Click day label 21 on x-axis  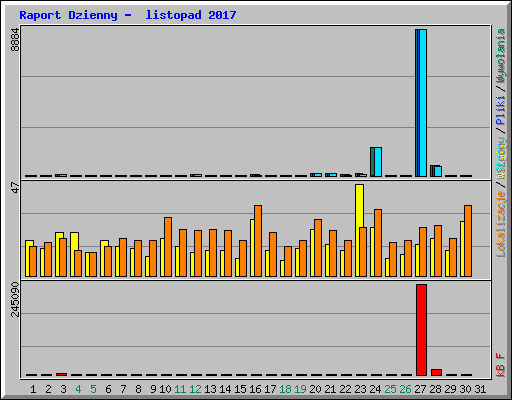click(330, 389)
